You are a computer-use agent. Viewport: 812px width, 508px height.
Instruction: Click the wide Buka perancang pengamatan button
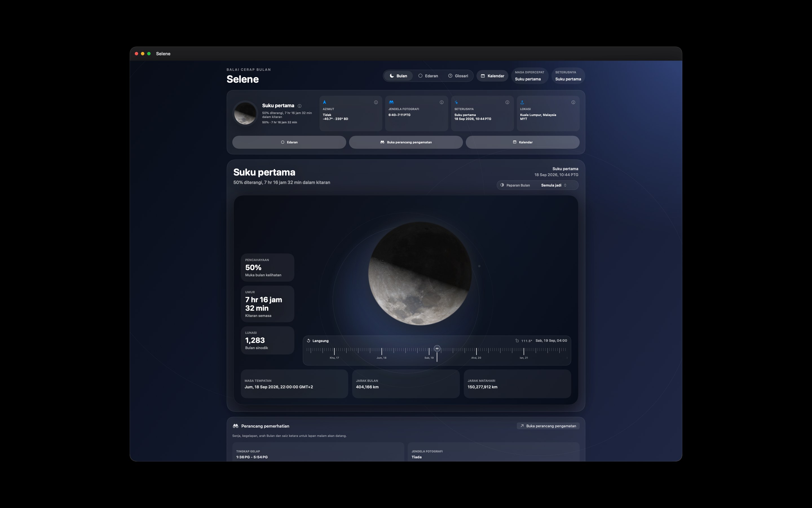(406, 142)
